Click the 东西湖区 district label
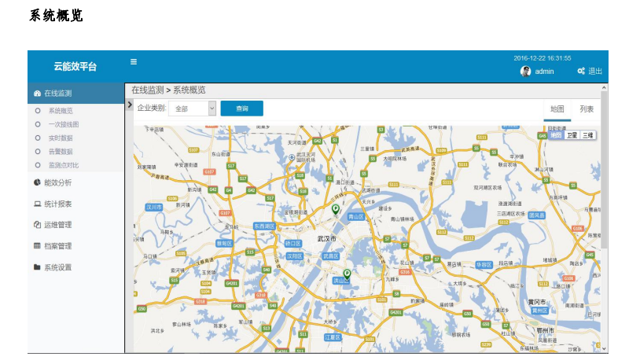Image resolution: width=640 pixels, height=364 pixels. coord(264,226)
